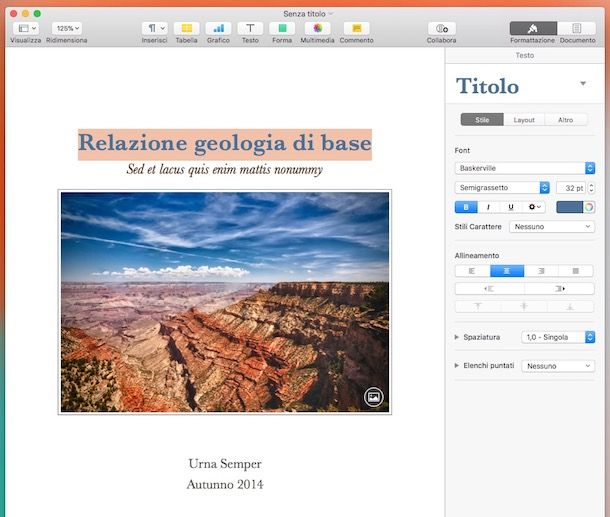The image size is (610, 517).
Task: Open the Elenchi puntati Nessuno dropdown
Action: coord(558,366)
